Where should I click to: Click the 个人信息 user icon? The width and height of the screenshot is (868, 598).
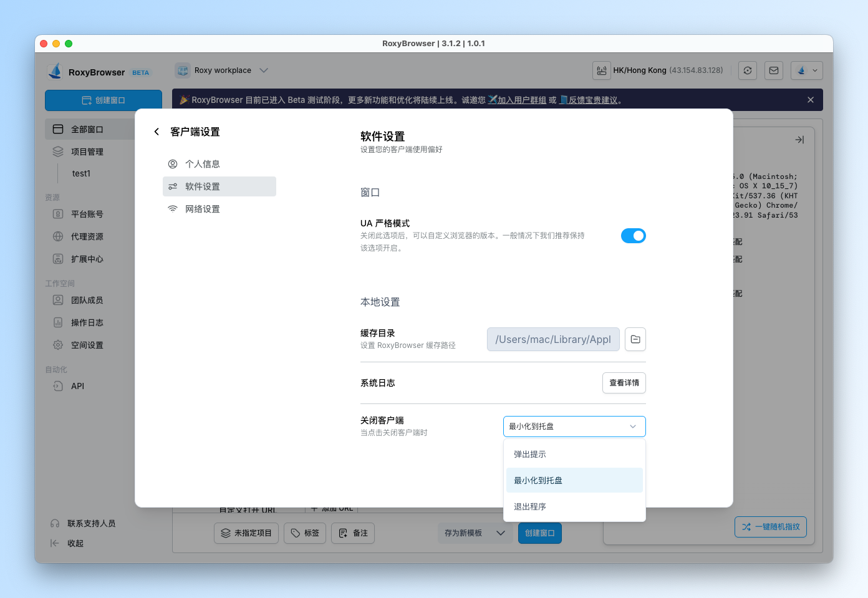(x=173, y=164)
